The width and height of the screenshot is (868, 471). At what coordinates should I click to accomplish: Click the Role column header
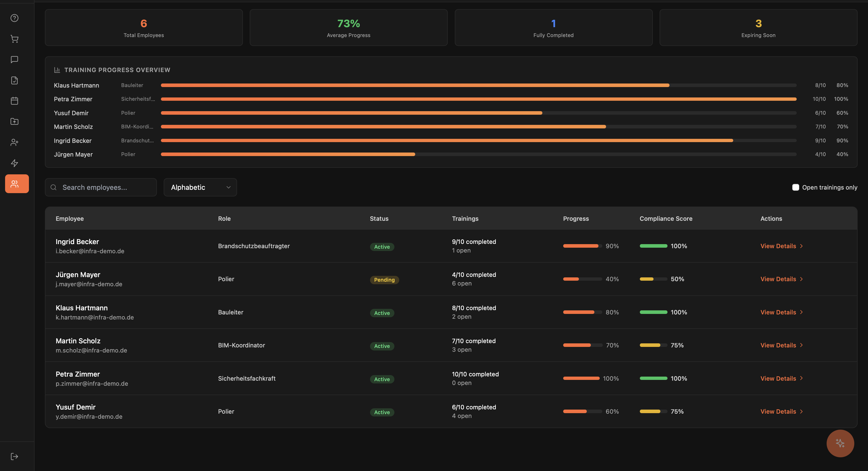point(224,219)
